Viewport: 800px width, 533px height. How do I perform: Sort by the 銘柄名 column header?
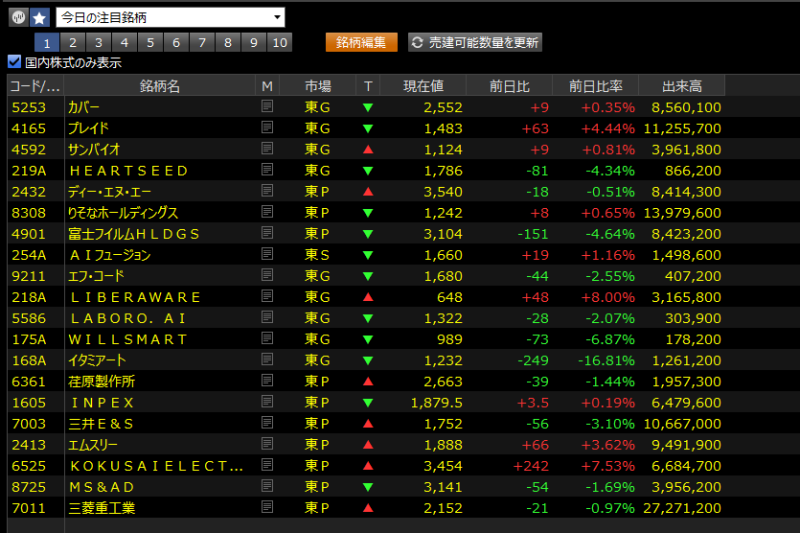pyautogui.click(x=160, y=86)
